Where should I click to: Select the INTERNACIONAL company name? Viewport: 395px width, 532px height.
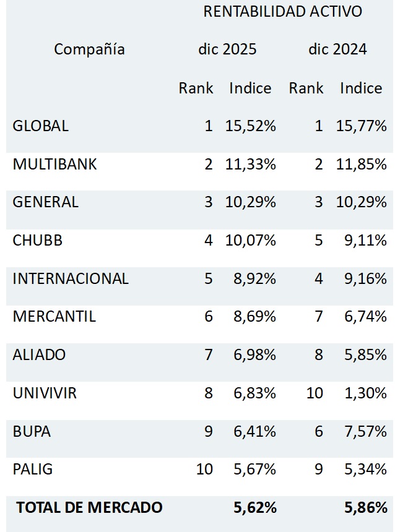(71, 279)
